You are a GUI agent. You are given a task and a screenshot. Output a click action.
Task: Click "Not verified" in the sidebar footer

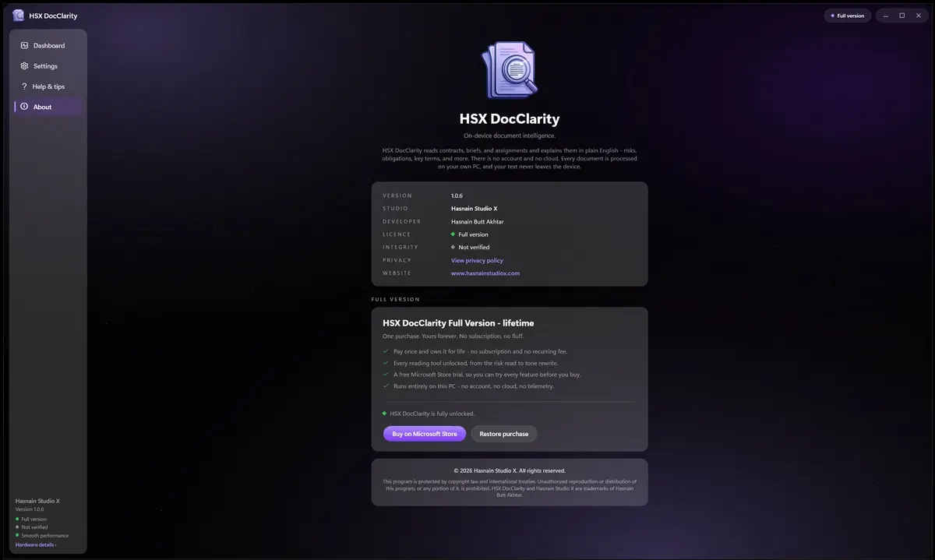[34, 527]
